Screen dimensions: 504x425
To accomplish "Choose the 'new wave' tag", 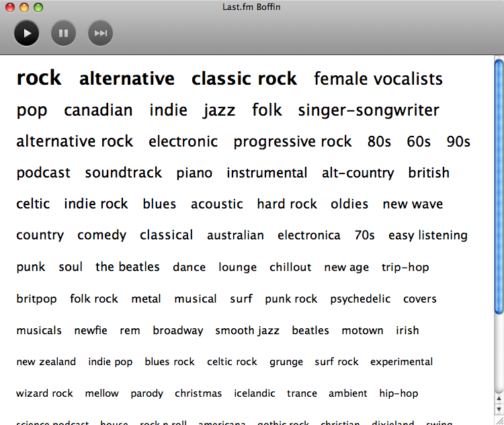I will (x=412, y=204).
